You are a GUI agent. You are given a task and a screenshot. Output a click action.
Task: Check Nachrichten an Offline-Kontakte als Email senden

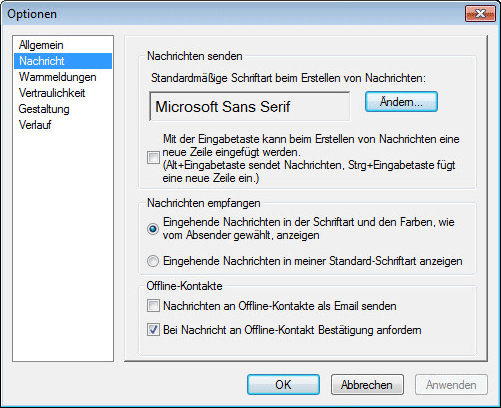pos(153,306)
